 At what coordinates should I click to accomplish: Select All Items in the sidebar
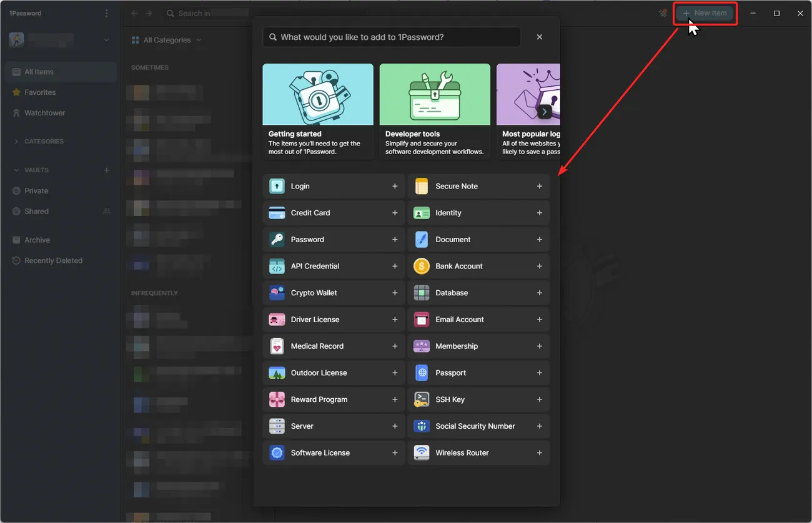tap(61, 72)
